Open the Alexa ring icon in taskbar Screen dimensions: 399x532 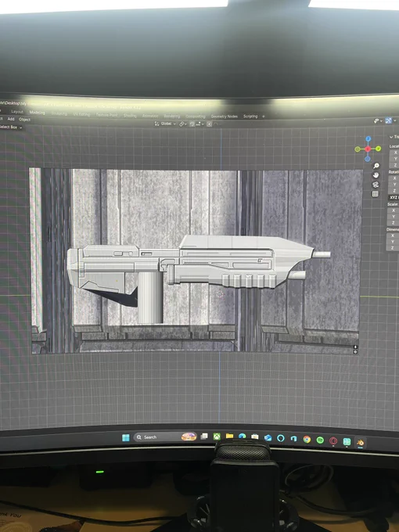tap(281, 438)
